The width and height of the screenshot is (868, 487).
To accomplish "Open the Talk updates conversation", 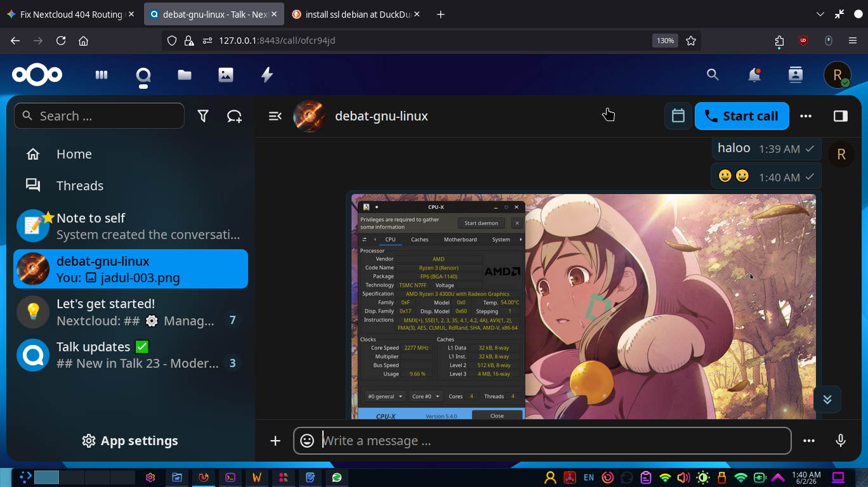I will [131, 354].
